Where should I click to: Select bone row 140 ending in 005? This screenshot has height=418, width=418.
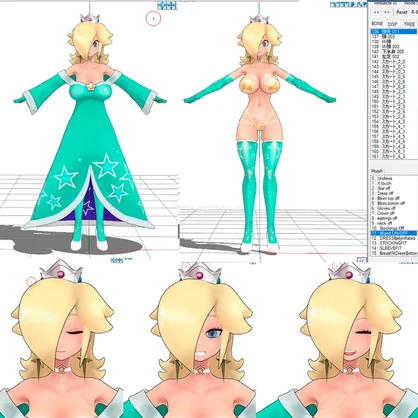click(394, 52)
